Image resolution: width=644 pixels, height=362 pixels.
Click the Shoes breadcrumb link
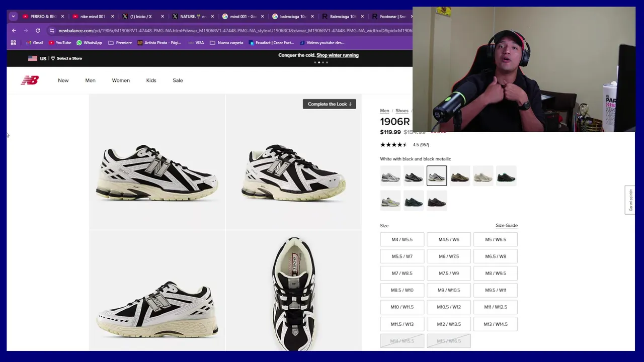coord(402,111)
